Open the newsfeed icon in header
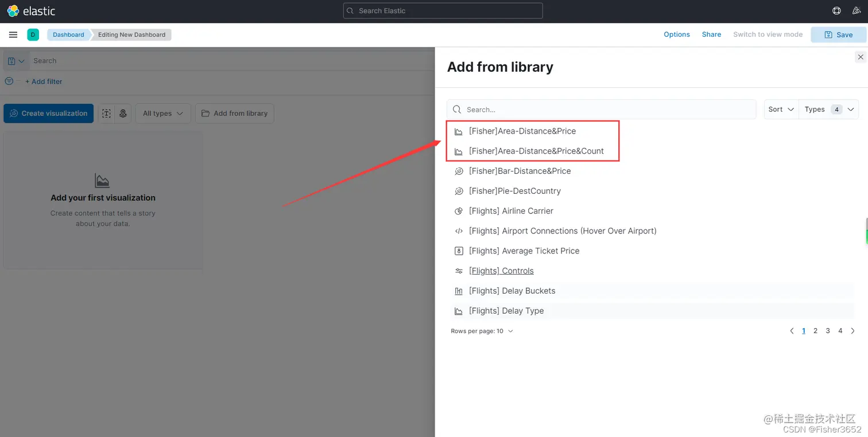The height and width of the screenshot is (437, 868). pyautogui.click(x=857, y=11)
